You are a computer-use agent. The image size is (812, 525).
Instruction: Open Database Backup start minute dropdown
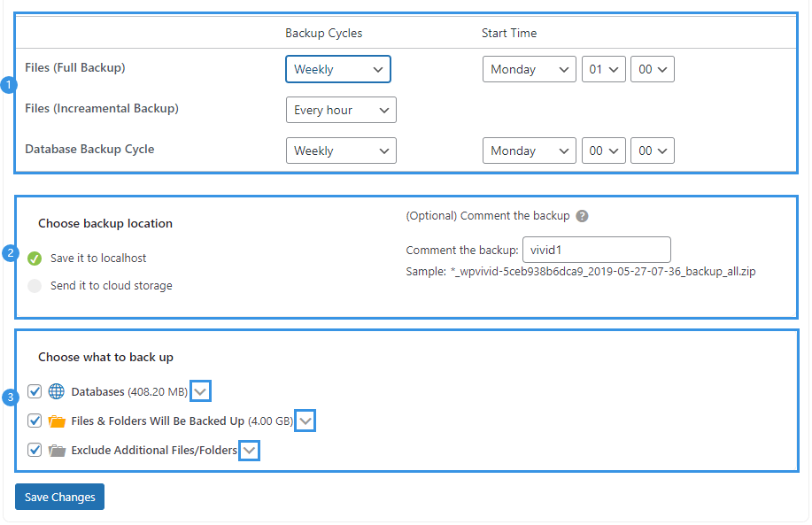click(653, 151)
